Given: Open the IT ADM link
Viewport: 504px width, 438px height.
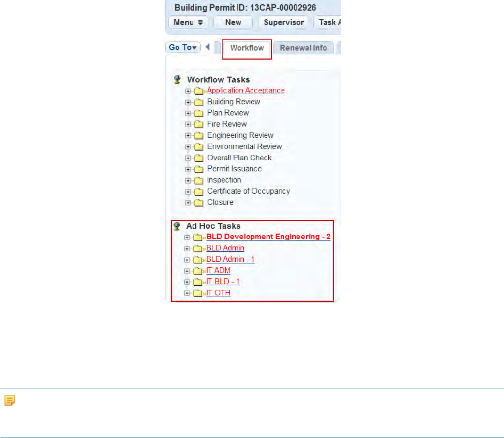Looking at the screenshot, I should pyautogui.click(x=218, y=270).
